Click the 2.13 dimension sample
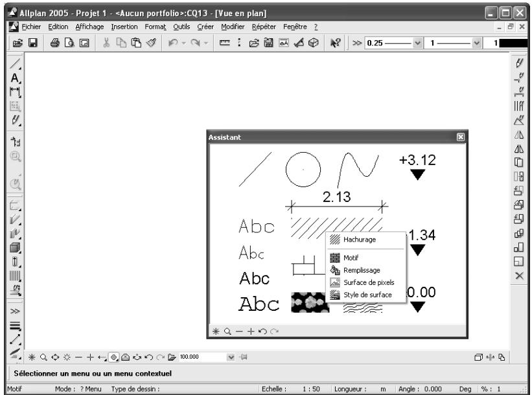532x395 pixels. pyautogui.click(x=336, y=201)
